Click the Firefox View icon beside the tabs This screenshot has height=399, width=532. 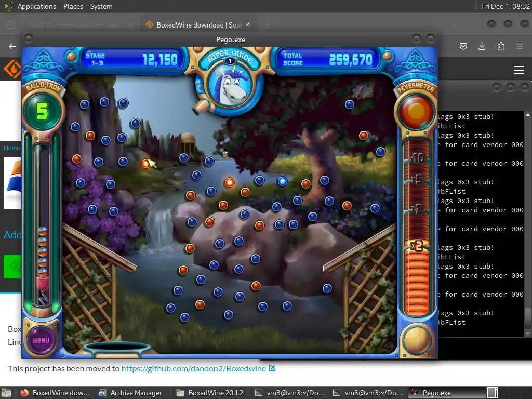point(10,25)
